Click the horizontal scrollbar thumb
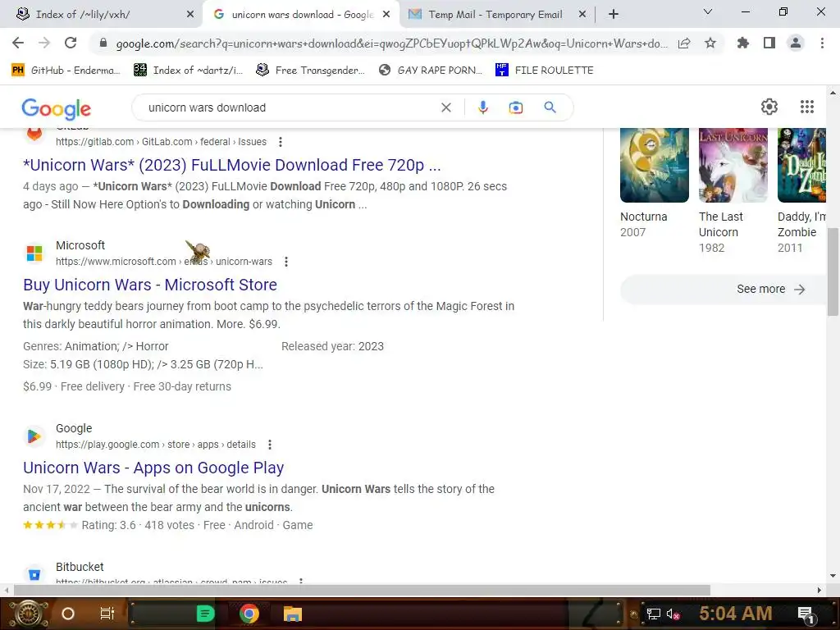Viewport: 840px width, 630px height. pos(362,591)
